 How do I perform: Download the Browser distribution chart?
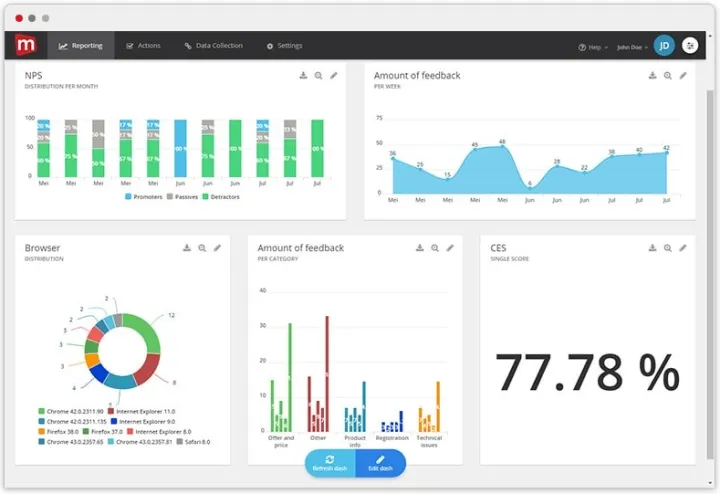pos(186,248)
